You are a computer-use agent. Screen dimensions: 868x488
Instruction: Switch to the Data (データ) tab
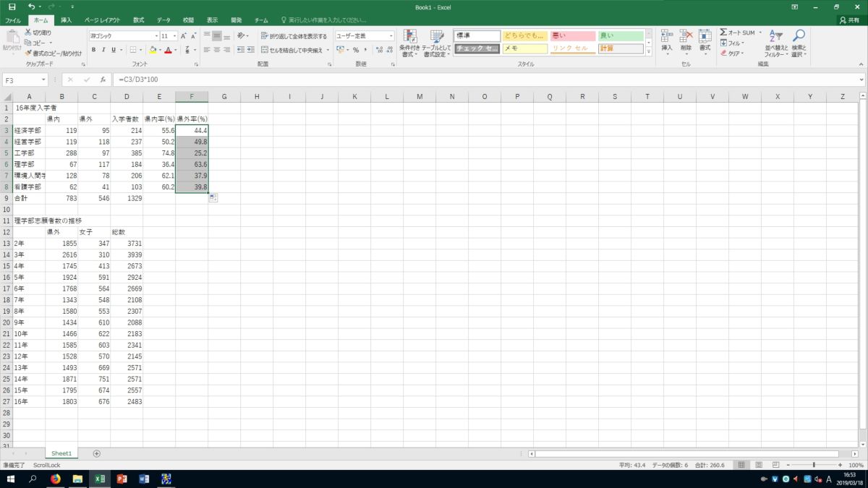pos(163,20)
